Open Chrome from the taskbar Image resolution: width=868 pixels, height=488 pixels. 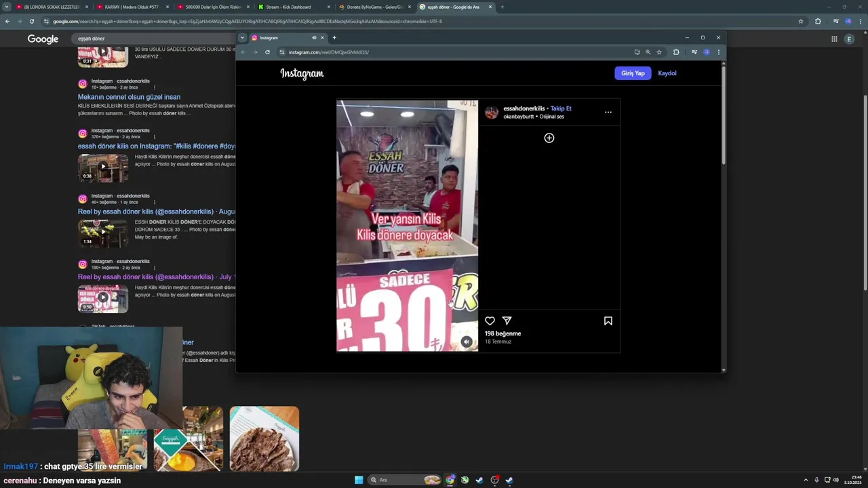coord(450,480)
